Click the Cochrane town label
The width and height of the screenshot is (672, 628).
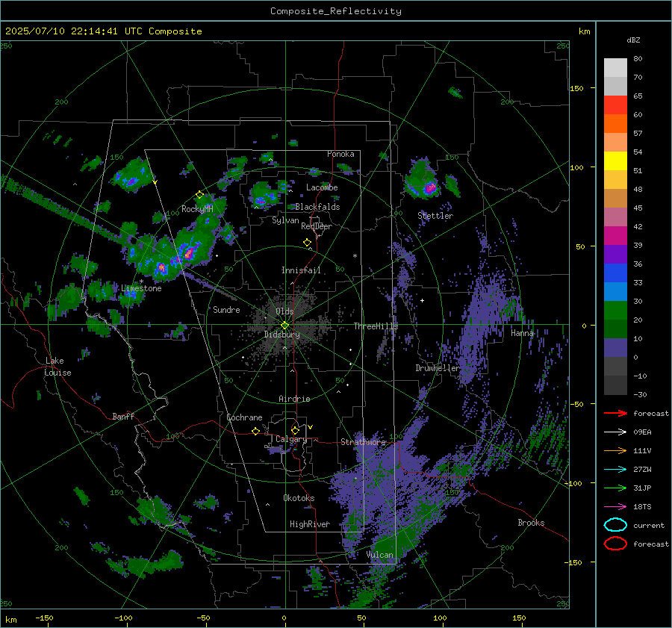(x=244, y=417)
